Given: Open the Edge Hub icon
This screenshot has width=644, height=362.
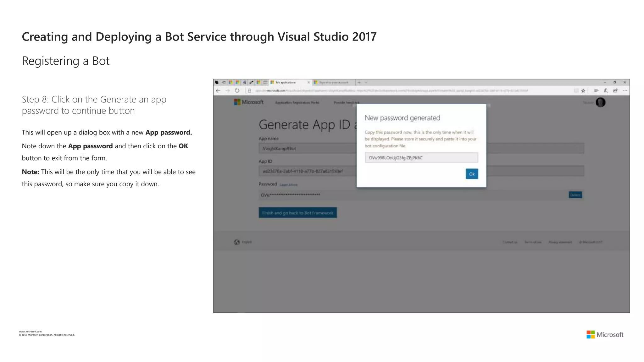Looking at the screenshot, I should pos(596,91).
